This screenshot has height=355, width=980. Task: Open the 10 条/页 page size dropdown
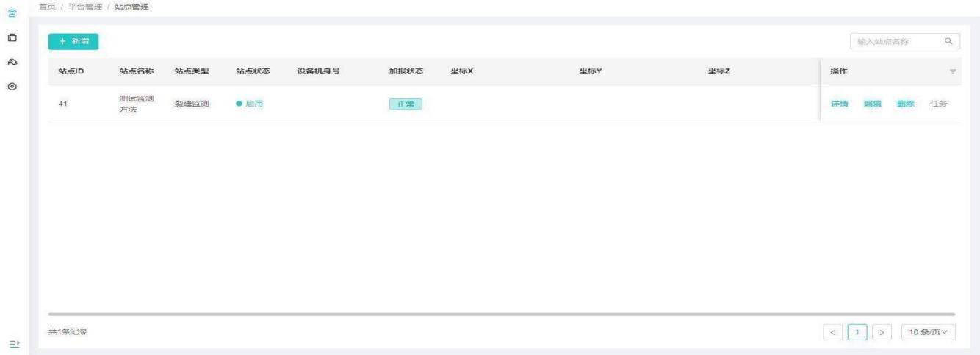pyautogui.click(x=929, y=333)
